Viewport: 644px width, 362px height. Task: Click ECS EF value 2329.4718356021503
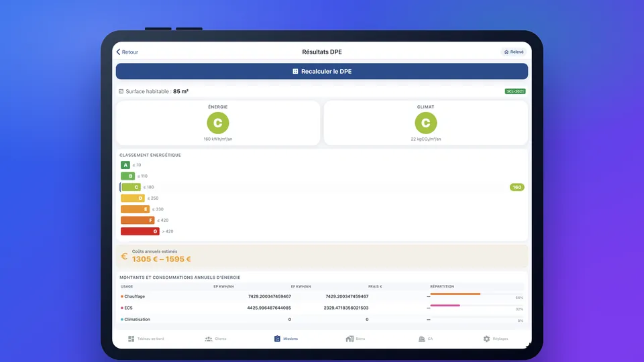[346, 308]
